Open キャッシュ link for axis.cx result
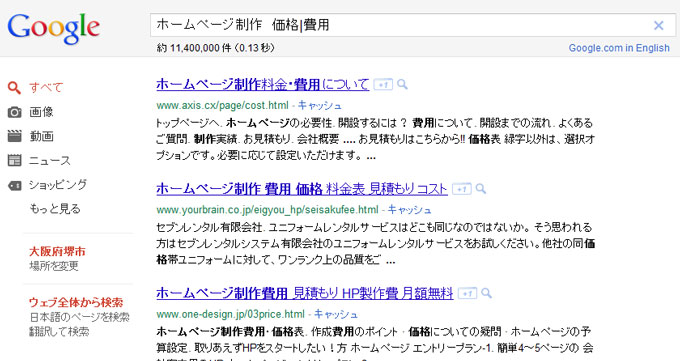This screenshot has height=361, width=680. tap(320, 105)
